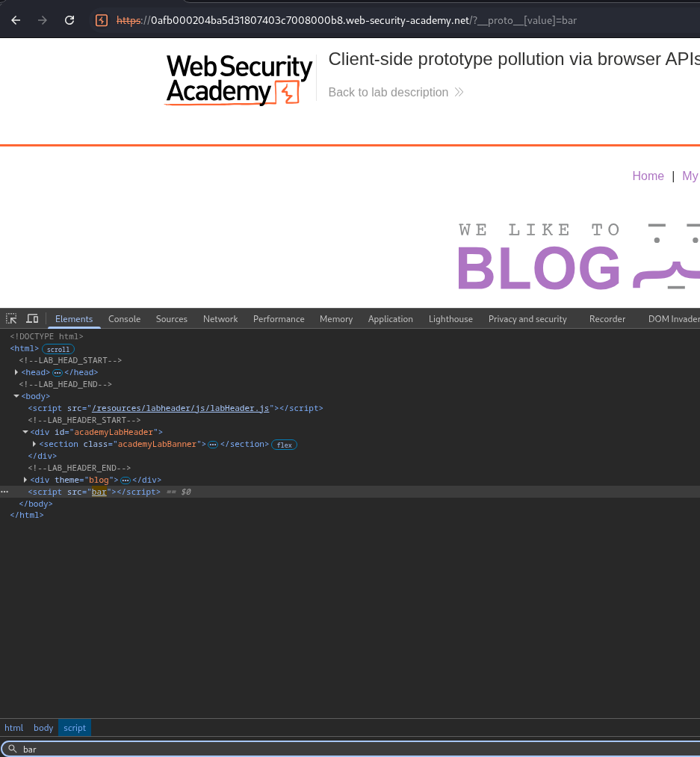
Task: Expand the academyLabBanner section node
Action: pyautogui.click(x=34, y=444)
